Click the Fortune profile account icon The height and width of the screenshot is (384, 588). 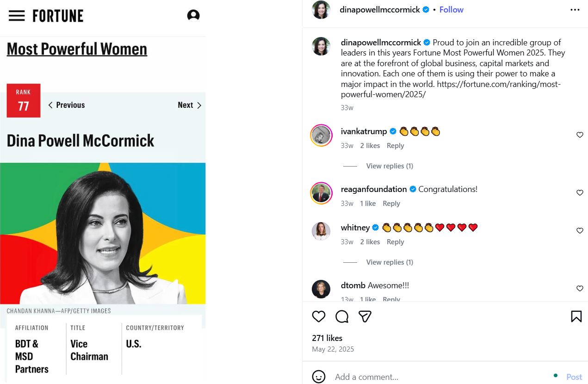(x=193, y=16)
